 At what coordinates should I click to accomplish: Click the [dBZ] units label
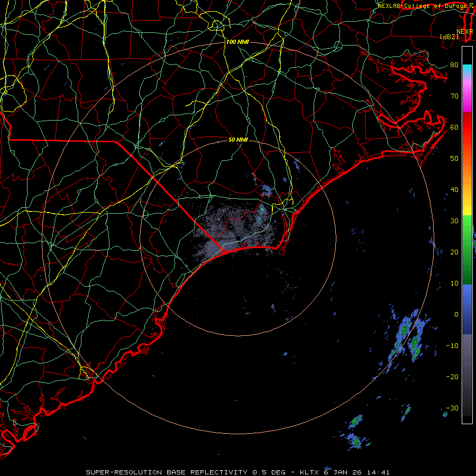coord(449,36)
